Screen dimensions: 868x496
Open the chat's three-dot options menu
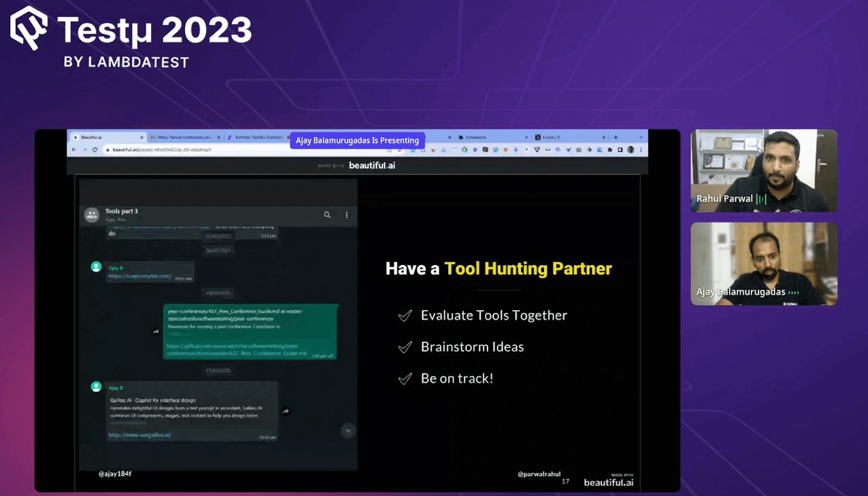tap(347, 215)
